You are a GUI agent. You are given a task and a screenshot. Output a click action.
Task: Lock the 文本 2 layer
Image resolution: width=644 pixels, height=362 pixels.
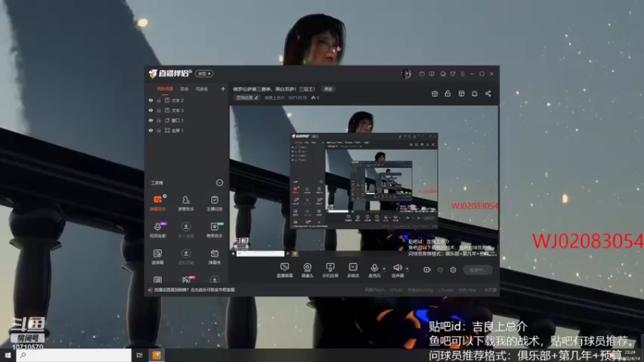[159, 100]
